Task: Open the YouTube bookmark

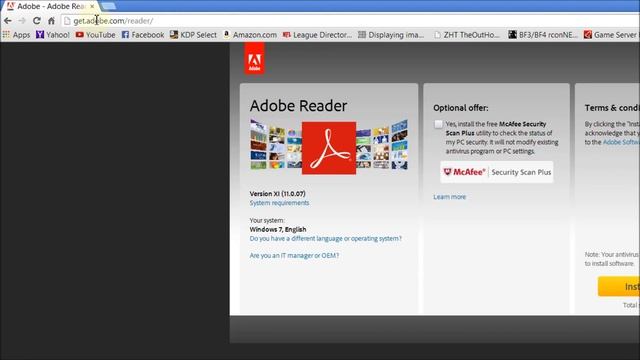Action: tap(96, 35)
